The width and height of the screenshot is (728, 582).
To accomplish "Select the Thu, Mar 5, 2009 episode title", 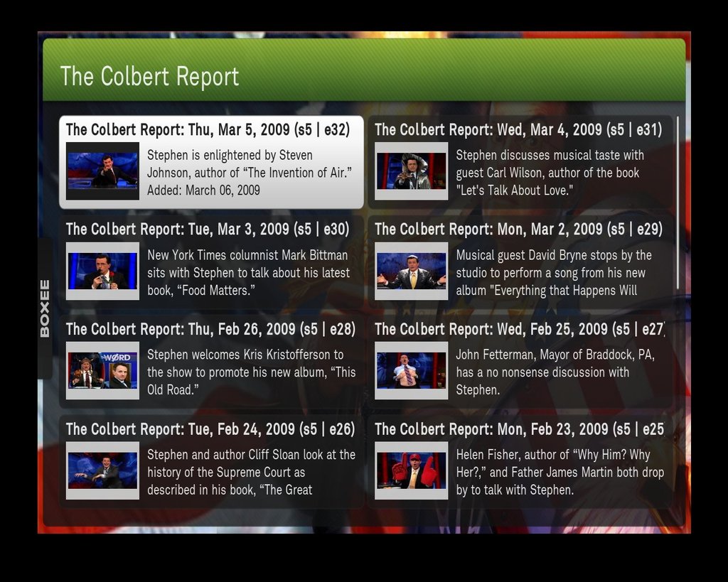I will click(208, 129).
